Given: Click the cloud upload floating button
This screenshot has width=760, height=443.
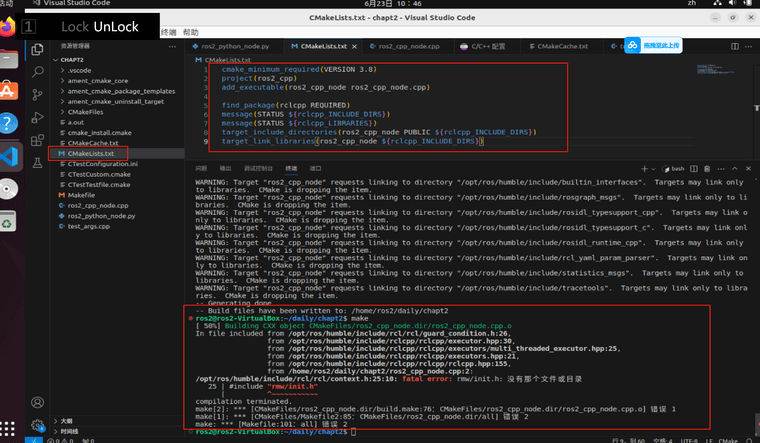Looking at the screenshot, I should (x=653, y=46).
